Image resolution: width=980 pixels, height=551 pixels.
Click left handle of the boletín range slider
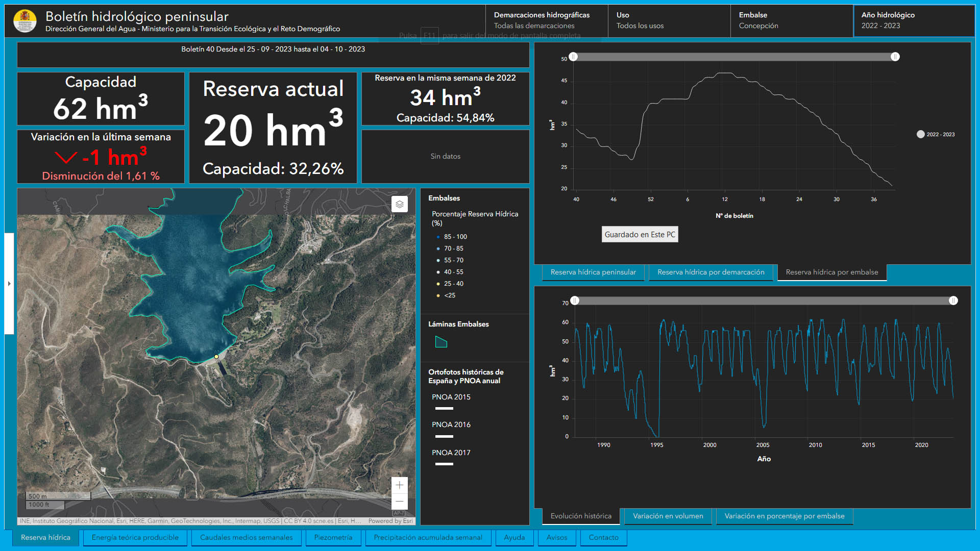click(573, 57)
